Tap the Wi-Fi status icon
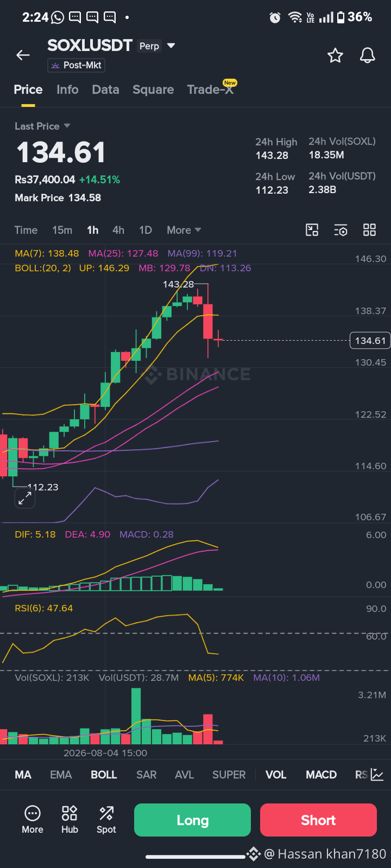391x868 pixels. [x=295, y=17]
